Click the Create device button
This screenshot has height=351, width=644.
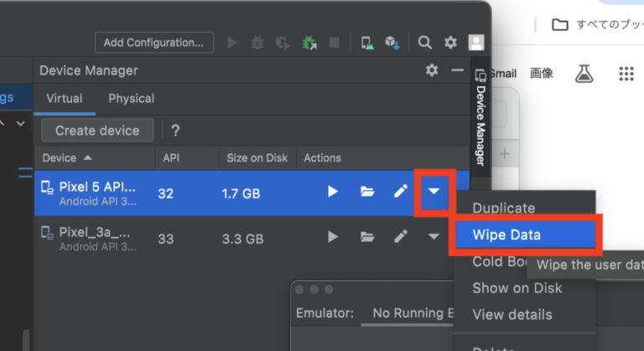coord(97,131)
